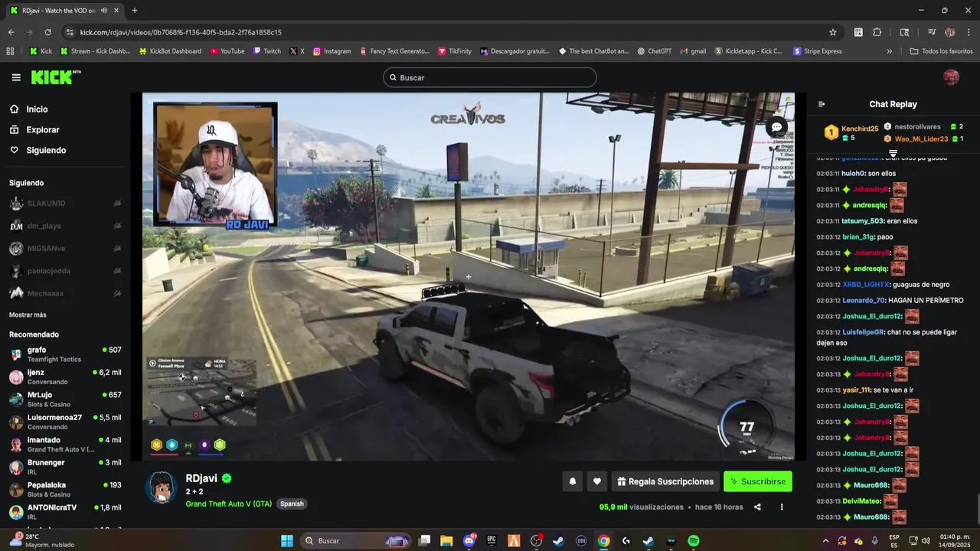
Task: Bookmark this page with star icon
Action: pyautogui.click(x=833, y=32)
